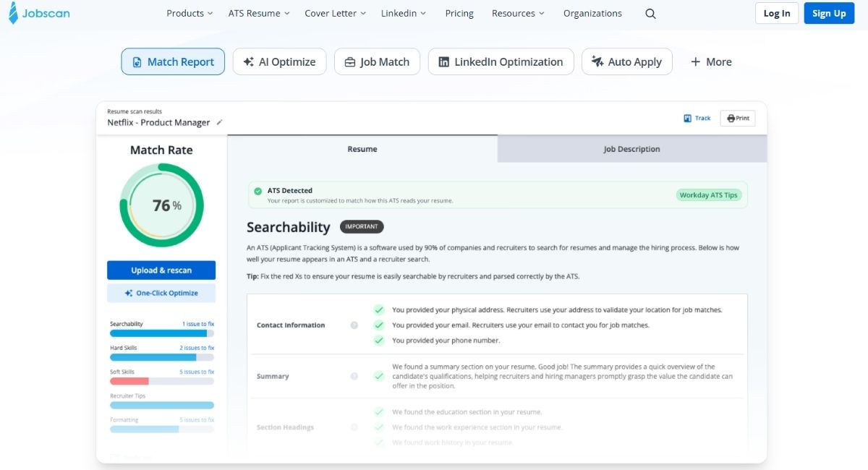Click the green ATS Detected check icon
The width and height of the screenshot is (868, 470).
tap(258, 192)
